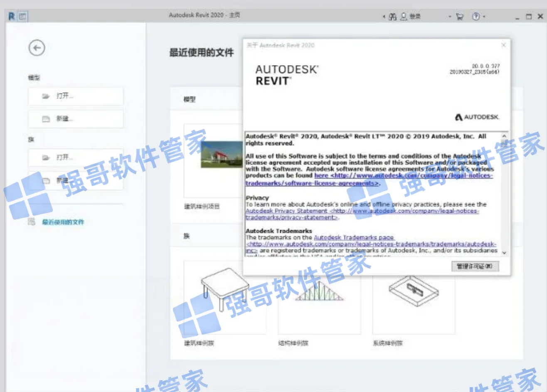547x392 pixels.
Task: Click the recent files icon in left sidebar
Action: click(32, 222)
